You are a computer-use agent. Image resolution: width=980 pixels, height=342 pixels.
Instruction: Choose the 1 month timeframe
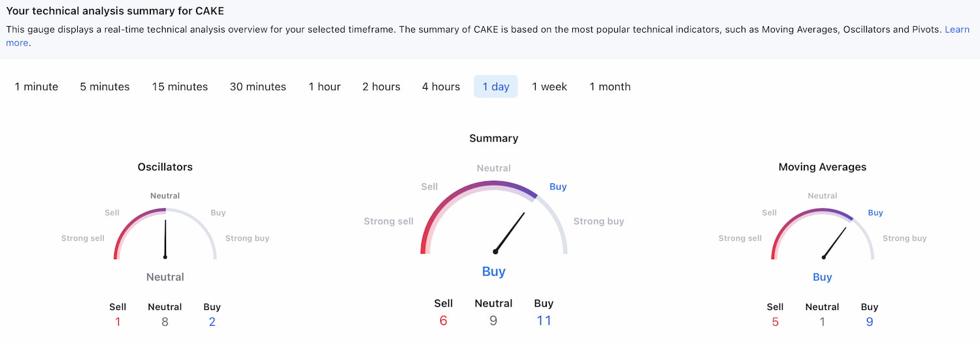(x=610, y=87)
